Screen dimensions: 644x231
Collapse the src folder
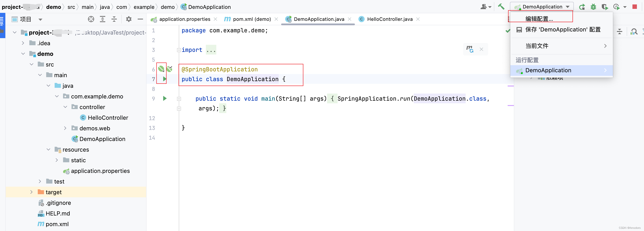pos(32,64)
